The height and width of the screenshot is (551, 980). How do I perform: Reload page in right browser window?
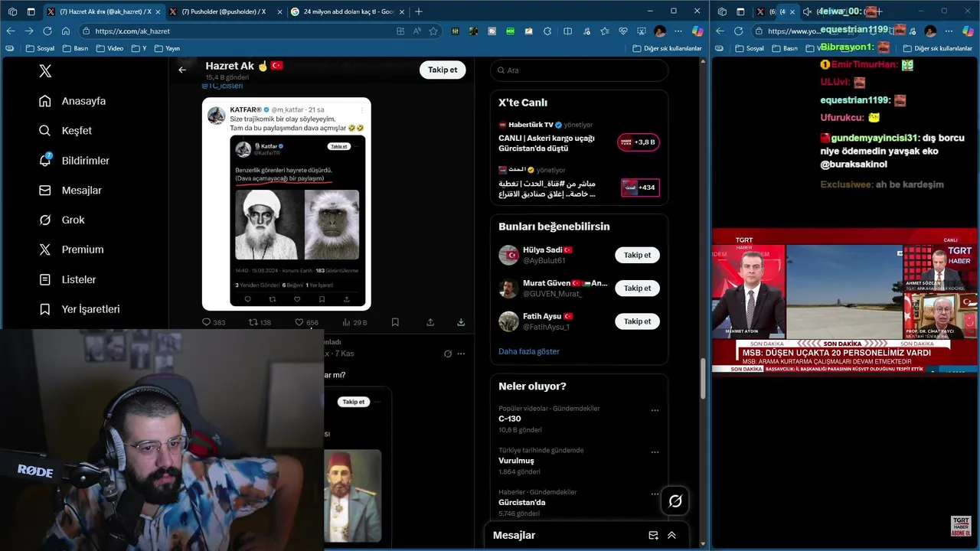pyautogui.click(x=738, y=31)
